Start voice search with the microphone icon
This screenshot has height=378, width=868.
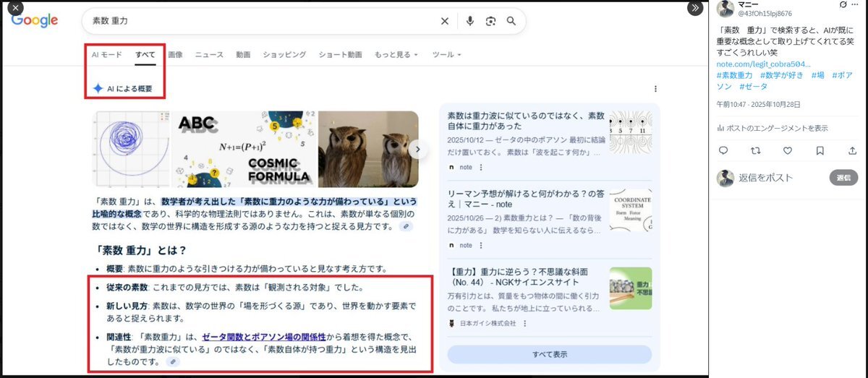[470, 21]
